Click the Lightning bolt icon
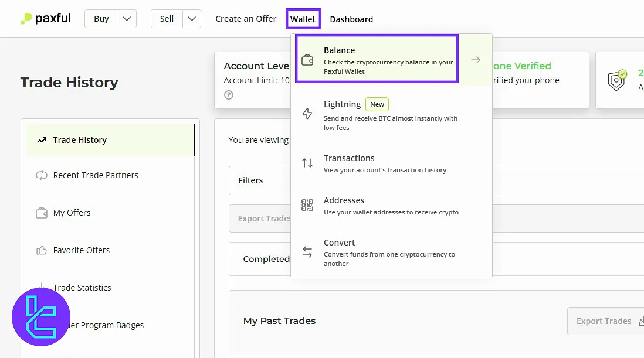 coord(307,114)
